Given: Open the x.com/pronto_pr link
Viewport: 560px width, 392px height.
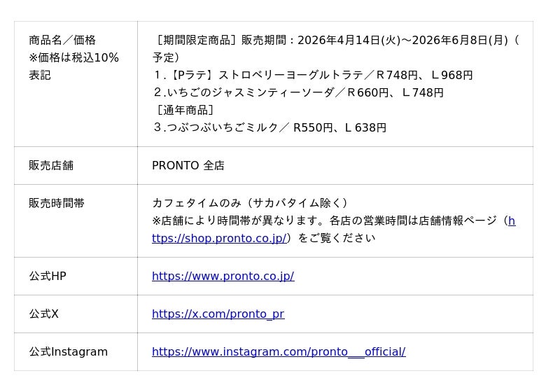Looking at the screenshot, I should click(218, 314).
